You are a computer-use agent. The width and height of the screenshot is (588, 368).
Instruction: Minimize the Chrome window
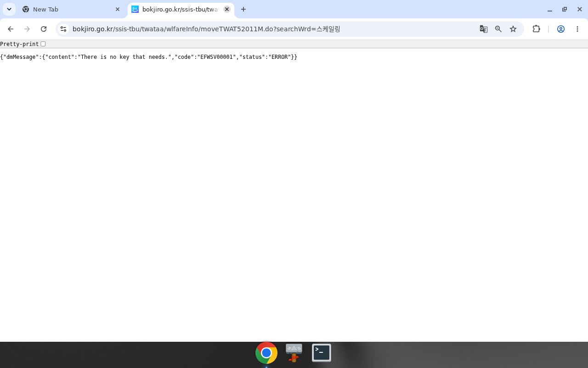[550, 9]
